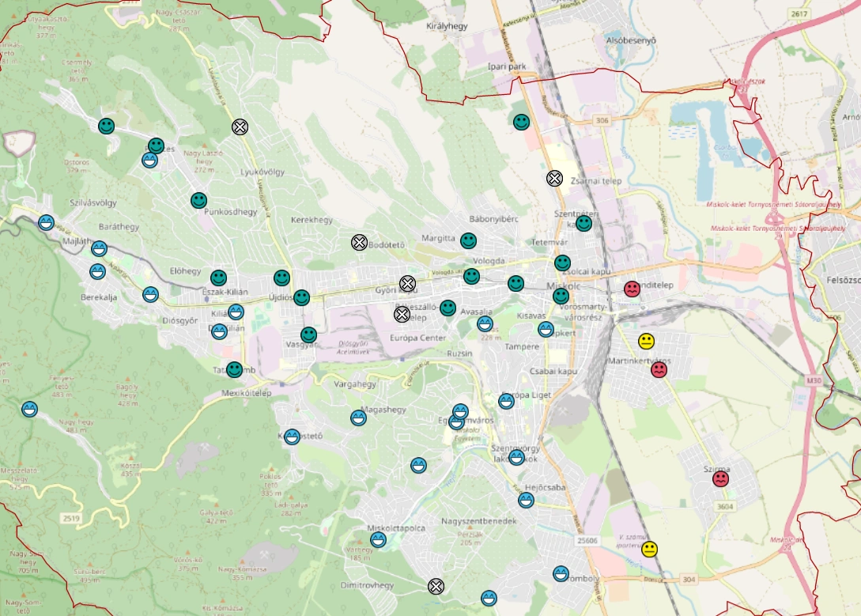Image resolution: width=861 pixels, height=616 pixels.
Task: Select the gray X marker at Bodótető
Action: [360, 243]
